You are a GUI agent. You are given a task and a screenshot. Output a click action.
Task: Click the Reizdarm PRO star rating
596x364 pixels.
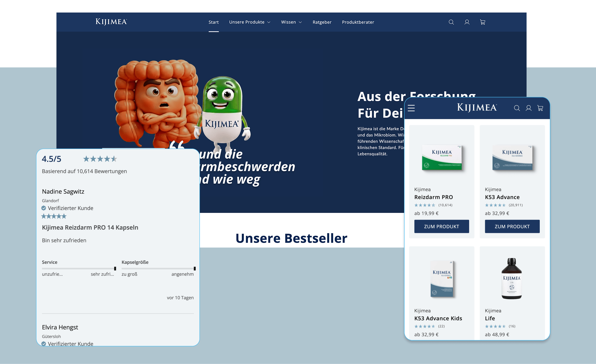pos(425,205)
